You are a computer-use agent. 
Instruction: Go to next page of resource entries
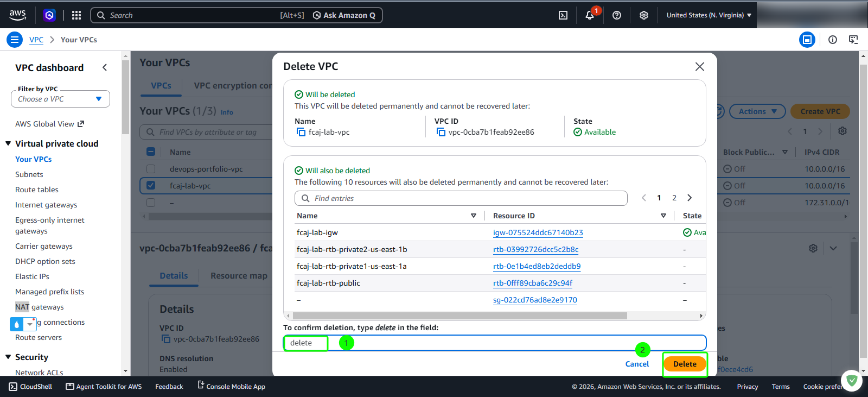point(690,198)
